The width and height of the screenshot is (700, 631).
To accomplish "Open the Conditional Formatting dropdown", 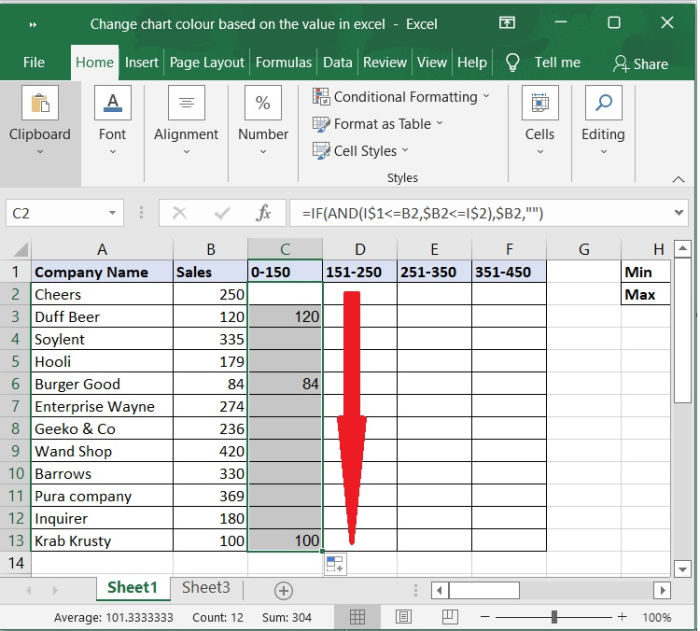I will pos(401,96).
